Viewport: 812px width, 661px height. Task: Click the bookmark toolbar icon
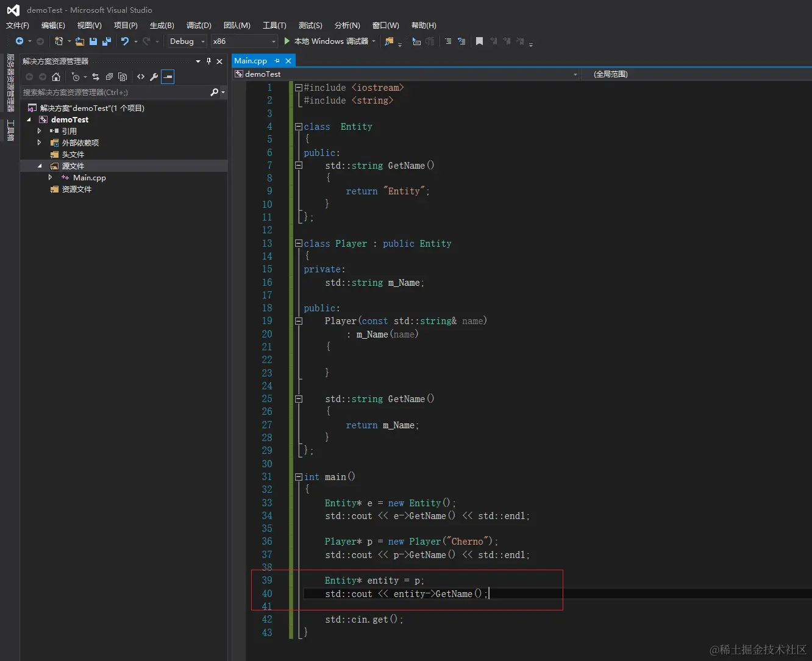coord(479,41)
